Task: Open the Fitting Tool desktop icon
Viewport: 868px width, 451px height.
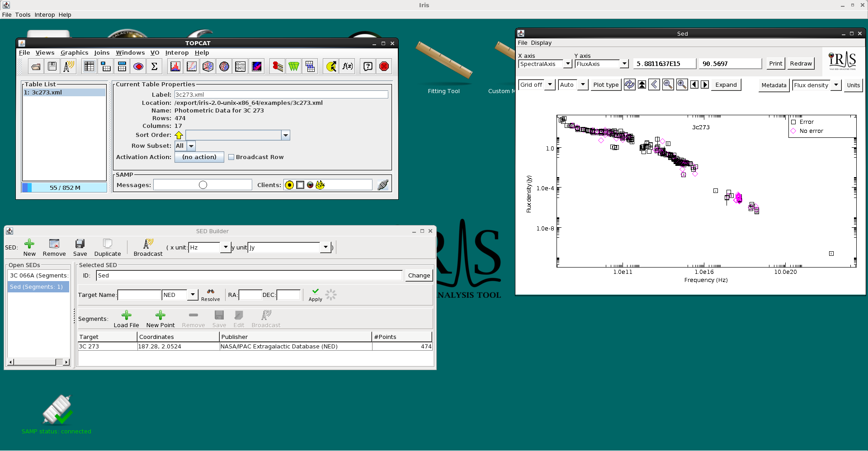Action: point(443,67)
